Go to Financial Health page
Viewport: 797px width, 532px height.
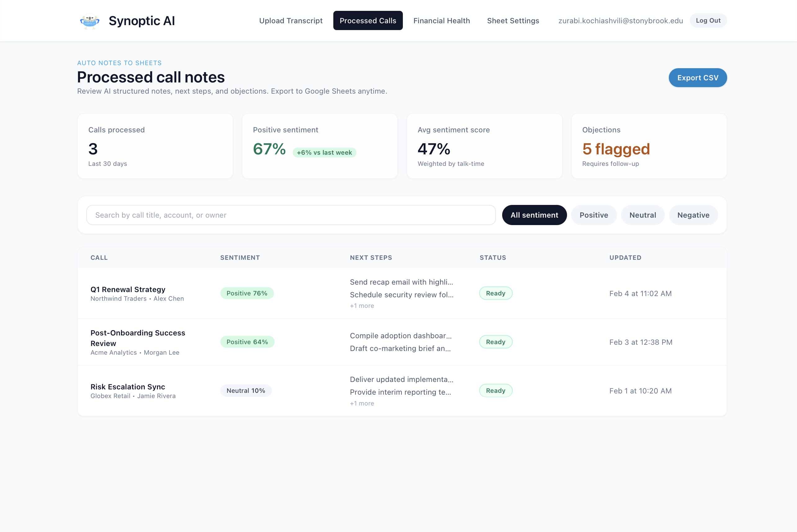coord(441,21)
